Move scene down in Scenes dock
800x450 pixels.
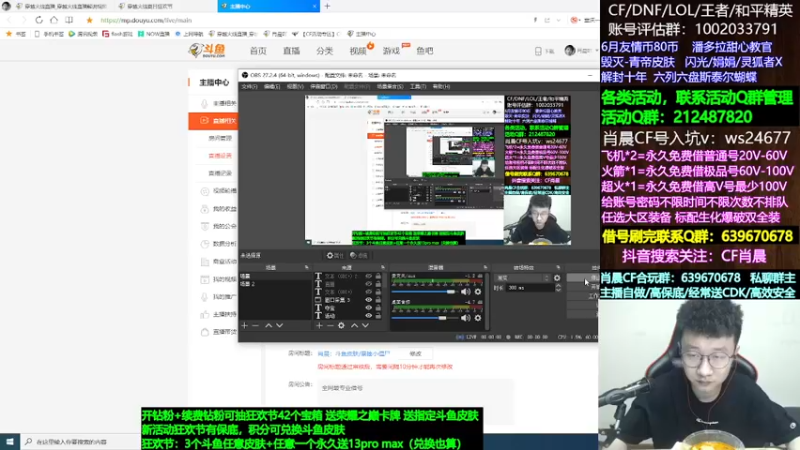(x=280, y=326)
